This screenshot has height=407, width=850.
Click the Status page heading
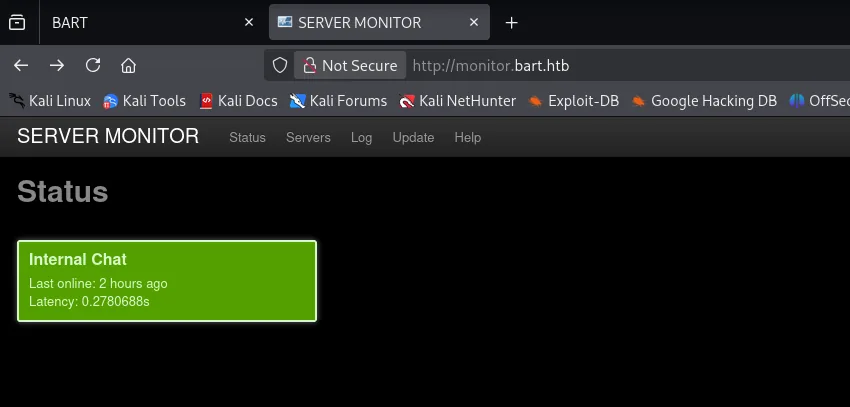[62, 192]
